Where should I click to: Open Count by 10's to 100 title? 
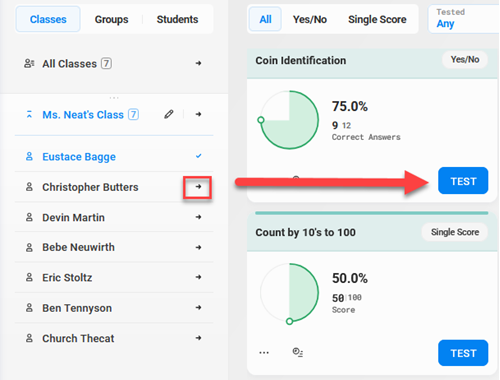[305, 232]
